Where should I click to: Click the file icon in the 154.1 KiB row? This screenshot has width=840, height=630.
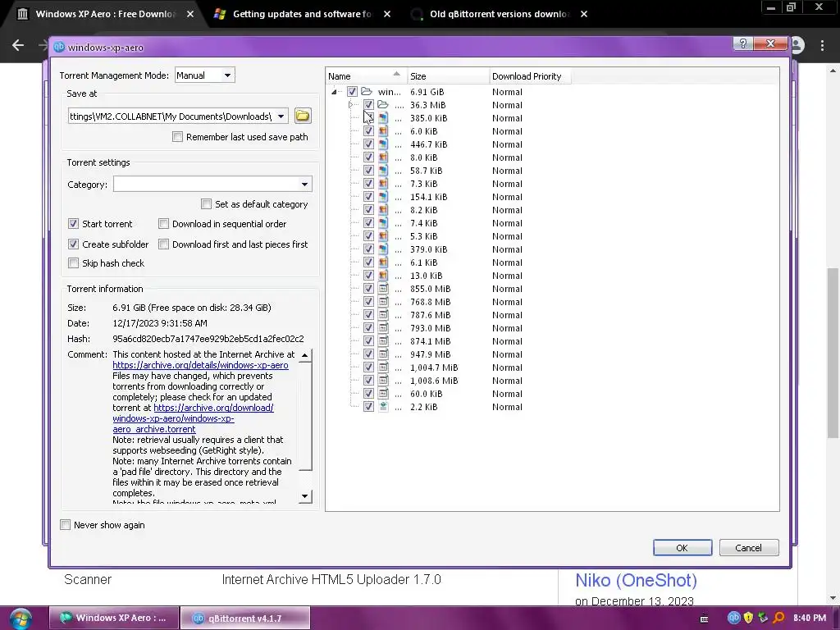pos(383,197)
